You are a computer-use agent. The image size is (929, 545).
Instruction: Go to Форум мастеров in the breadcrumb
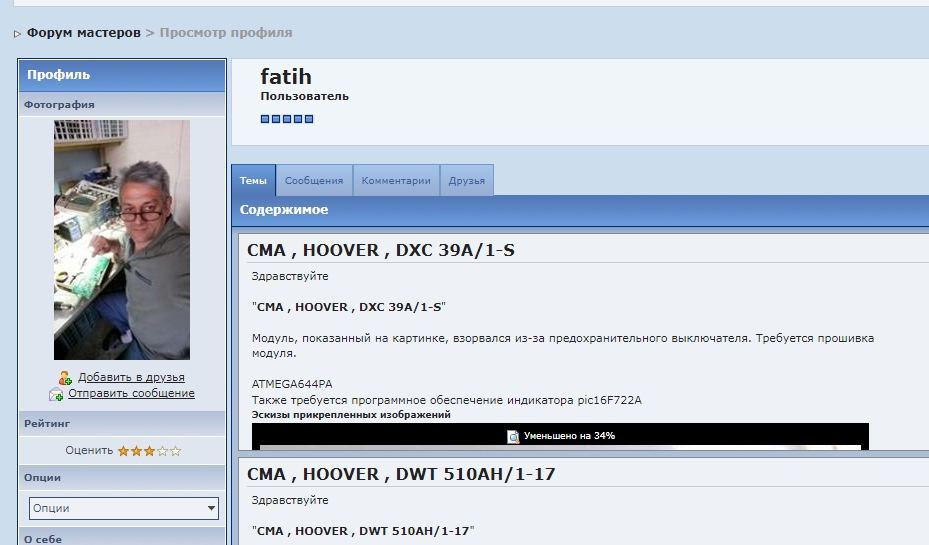84,33
